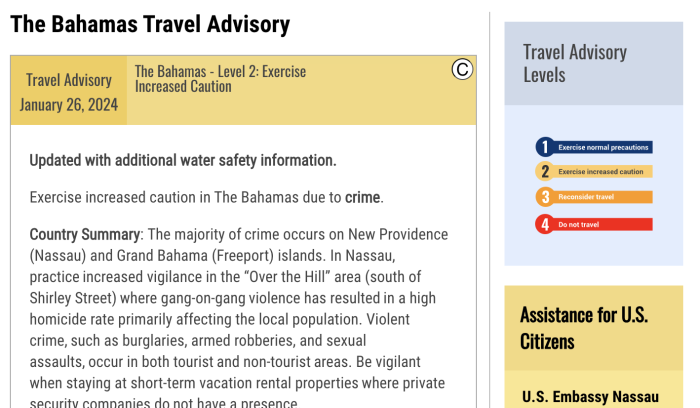
Task: Click the bold 'Country Summary' label
Action: tap(85, 234)
